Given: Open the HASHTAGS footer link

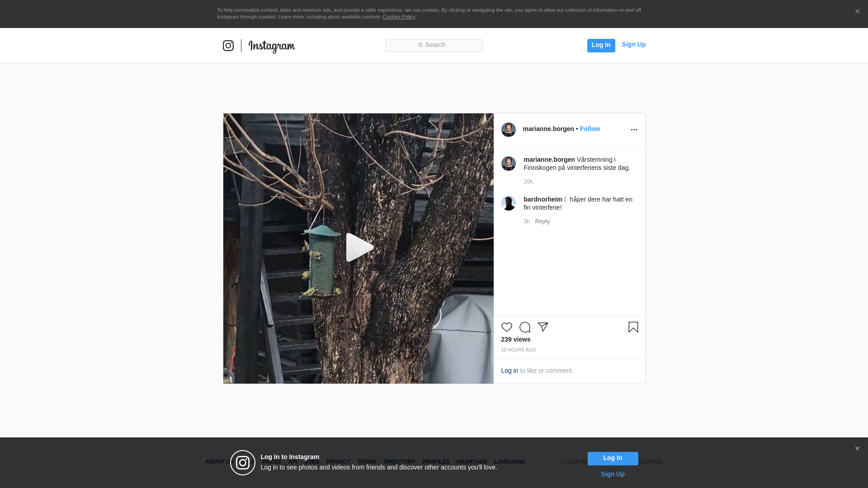Looking at the screenshot, I should point(472,462).
